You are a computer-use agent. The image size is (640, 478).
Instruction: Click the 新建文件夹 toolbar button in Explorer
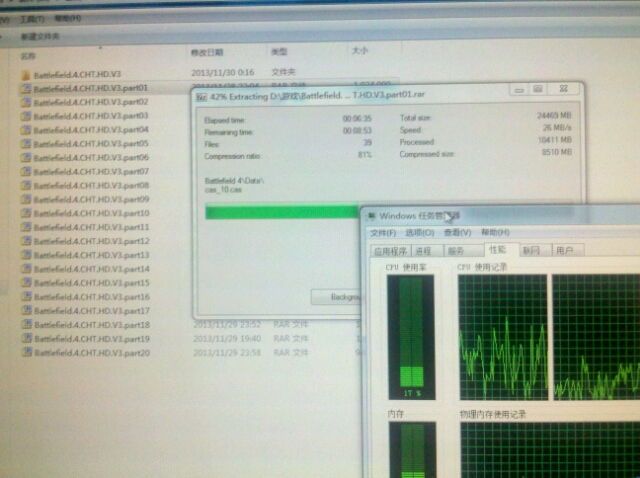click(40, 36)
